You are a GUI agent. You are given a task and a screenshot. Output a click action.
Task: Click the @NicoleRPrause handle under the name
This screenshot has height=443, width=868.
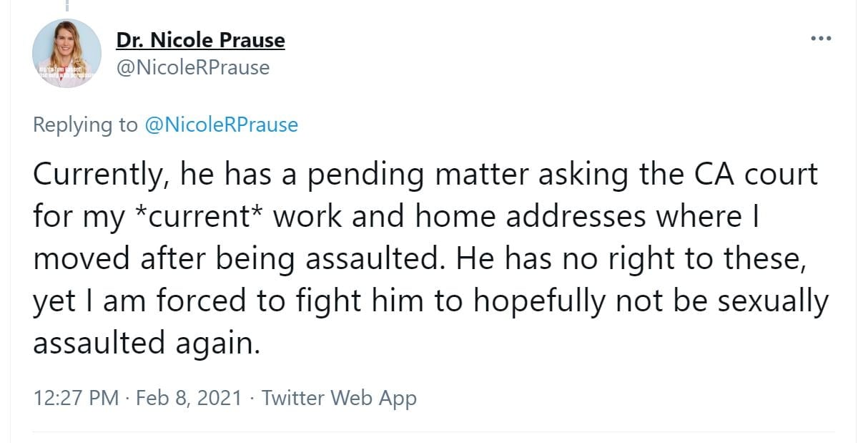(x=193, y=67)
